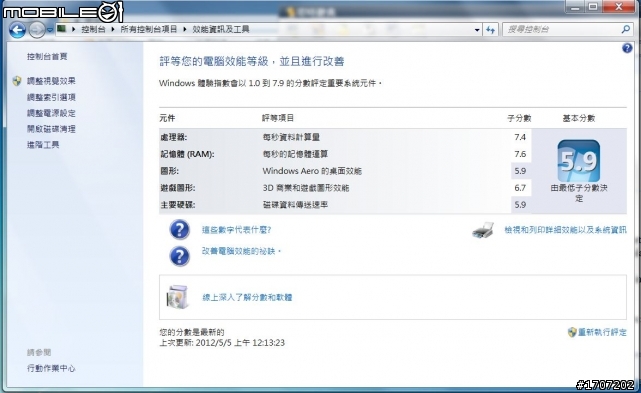Go back with the blue Back arrow

point(17,30)
